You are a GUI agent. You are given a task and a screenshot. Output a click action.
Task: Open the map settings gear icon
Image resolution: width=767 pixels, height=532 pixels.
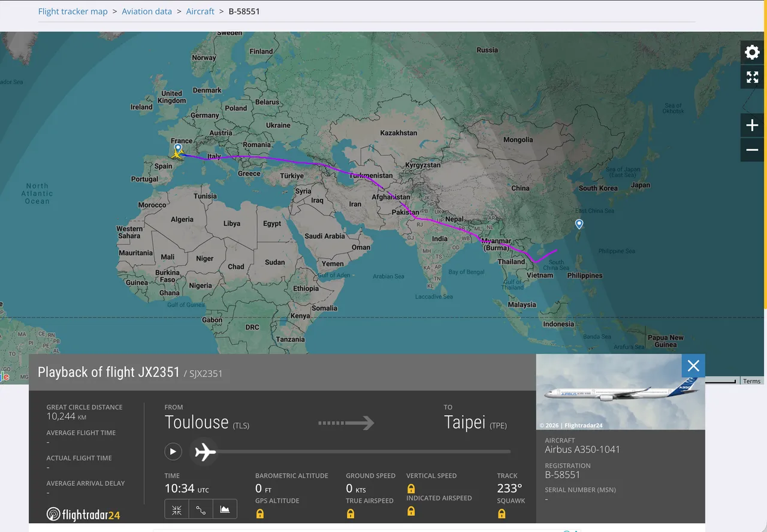(x=752, y=52)
